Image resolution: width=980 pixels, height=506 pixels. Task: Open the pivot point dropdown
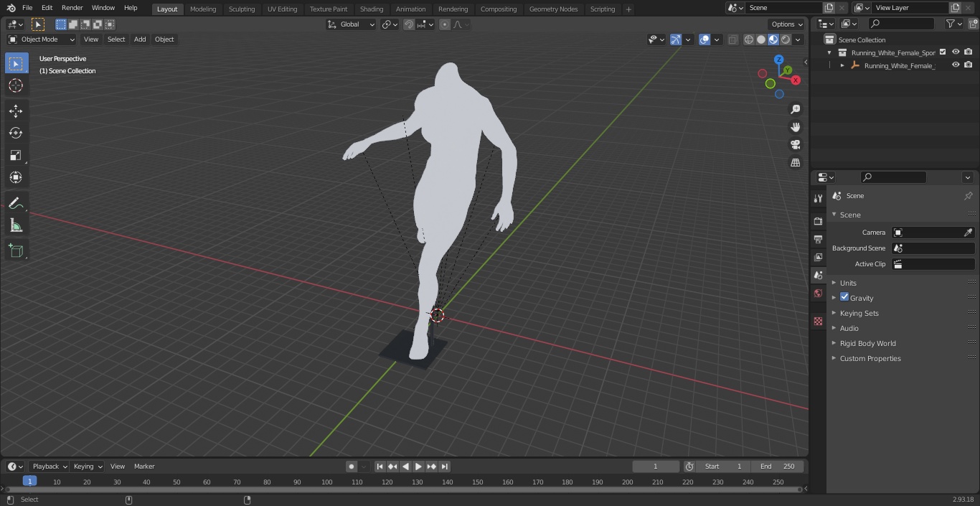[x=390, y=24]
